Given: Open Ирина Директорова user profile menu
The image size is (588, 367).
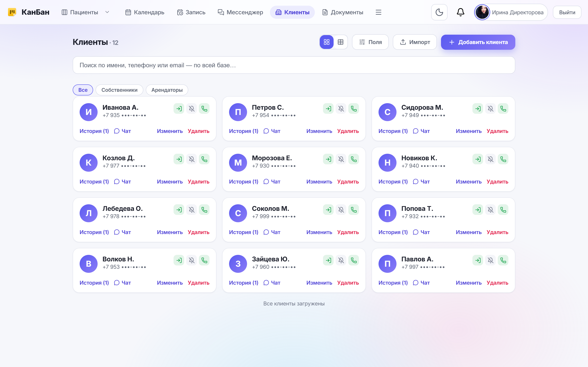Looking at the screenshot, I should click(511, 12).
